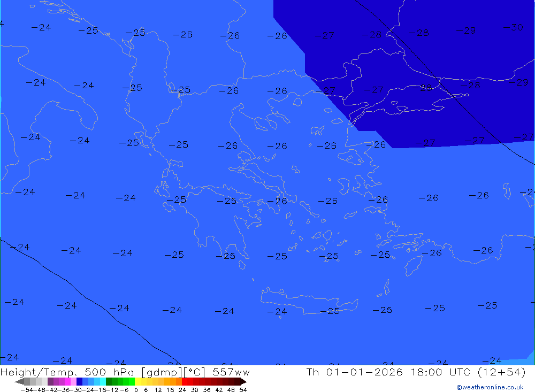Click the '-54' value on legend scale
This screenshot has width=535, height=392.
click(27, 390)
